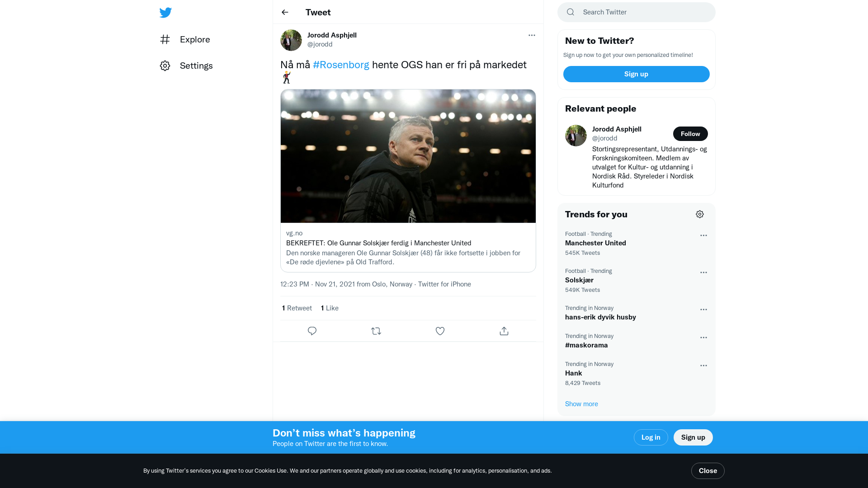Click the #Rosenborg hashtag link

coord(341,65)
